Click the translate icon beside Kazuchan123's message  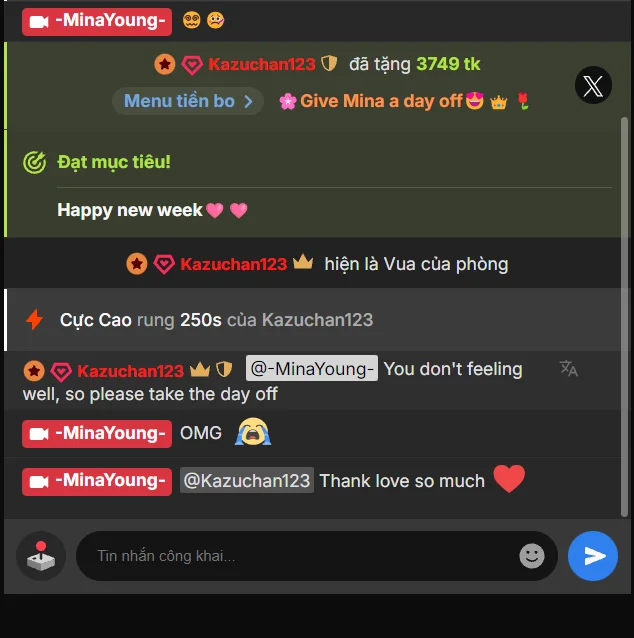568,369
